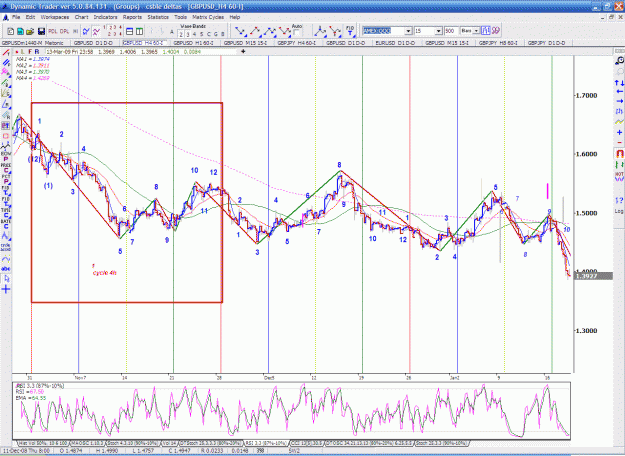The width and height of the screenshot is (625, 456).
Task: Click the cyan save-chart toolbar icon
Action: (20, 31)
